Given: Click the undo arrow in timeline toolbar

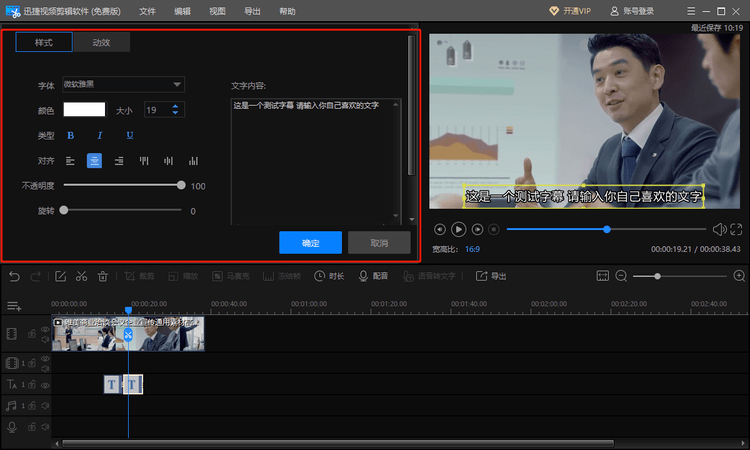Looking at the screenshot, I should click(x=14, y=276).
